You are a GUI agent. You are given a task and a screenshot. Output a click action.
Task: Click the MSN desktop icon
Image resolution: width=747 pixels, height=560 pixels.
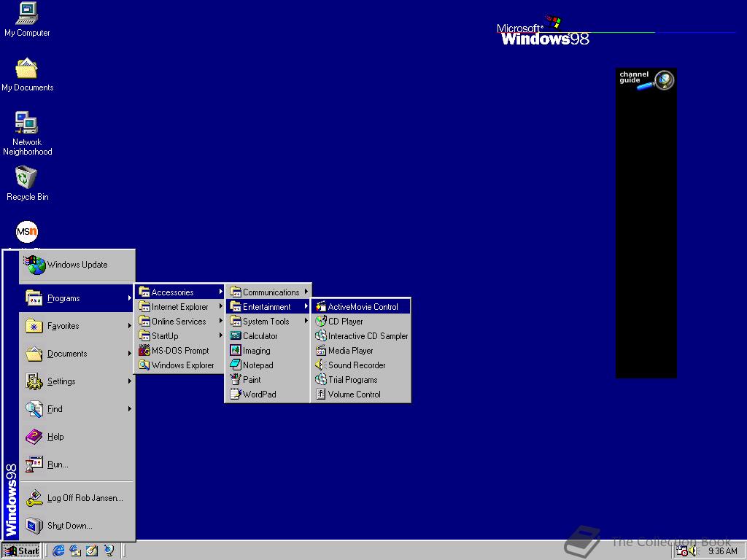(x=27, y=232)
